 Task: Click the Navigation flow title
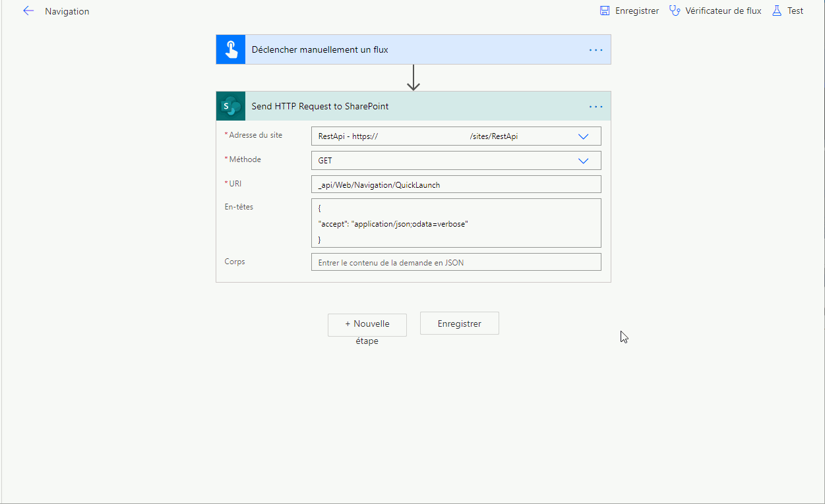67,11
